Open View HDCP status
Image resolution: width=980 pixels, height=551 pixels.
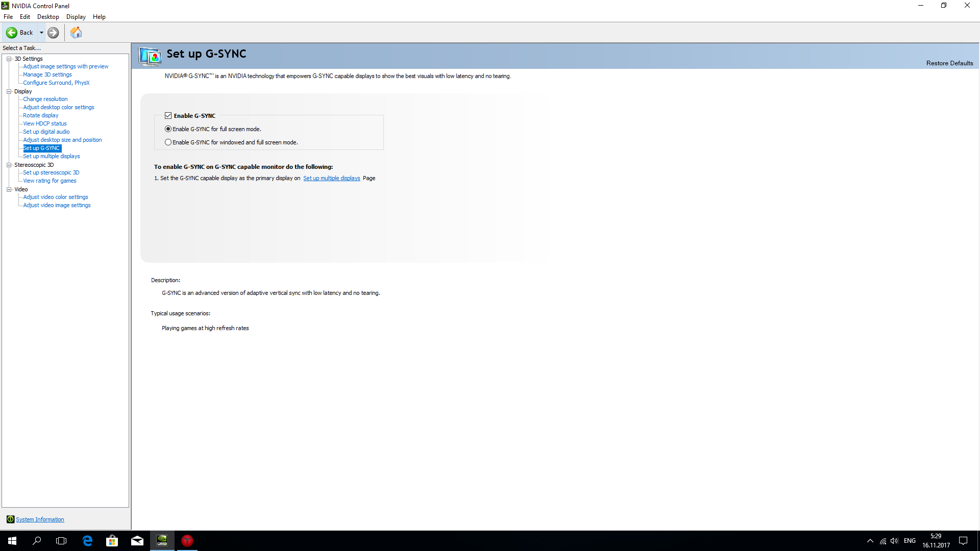45,123
